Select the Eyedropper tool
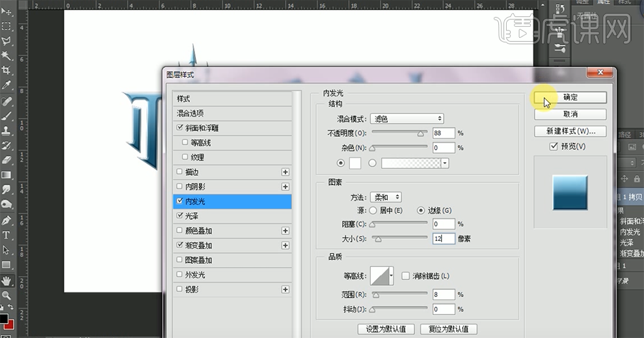644x338 pixels. tap(6, 85)
